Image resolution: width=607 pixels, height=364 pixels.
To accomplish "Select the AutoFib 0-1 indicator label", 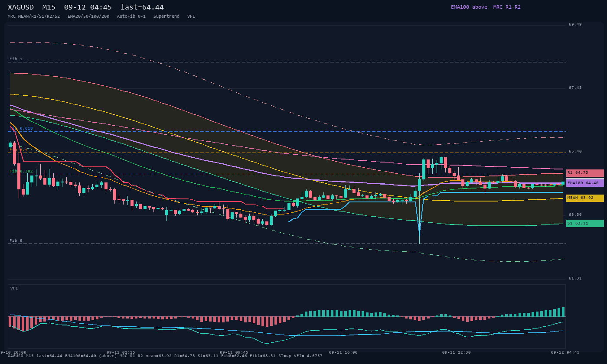I will click(x=131, y=16).
